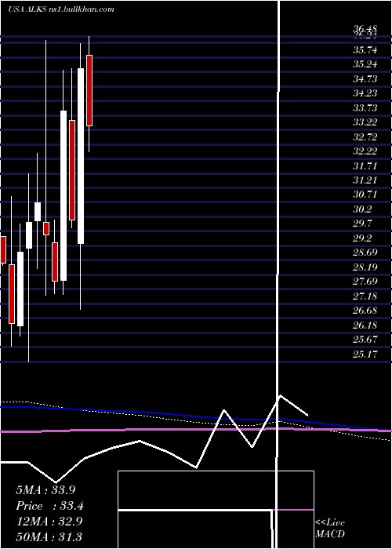Click the 25.17 price axis label
The image size is (392, 549).
365,354
